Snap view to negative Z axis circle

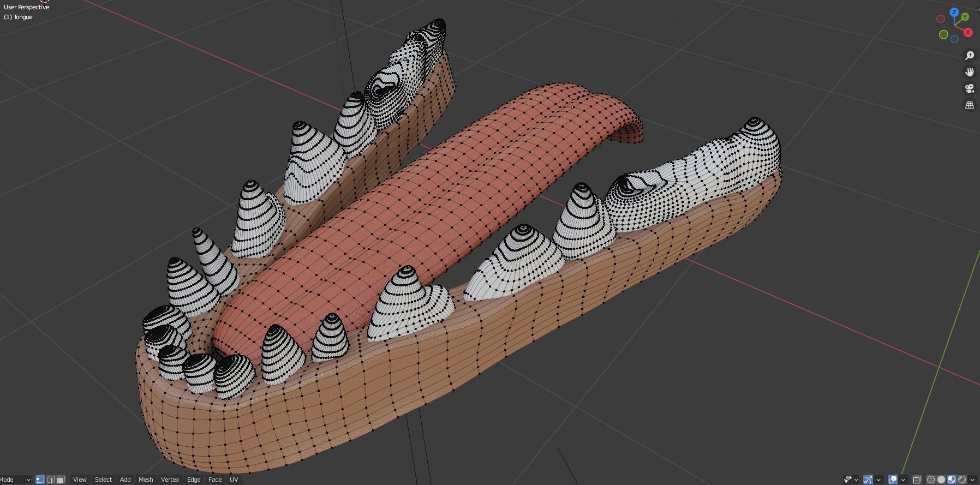(x=954, y=39)
